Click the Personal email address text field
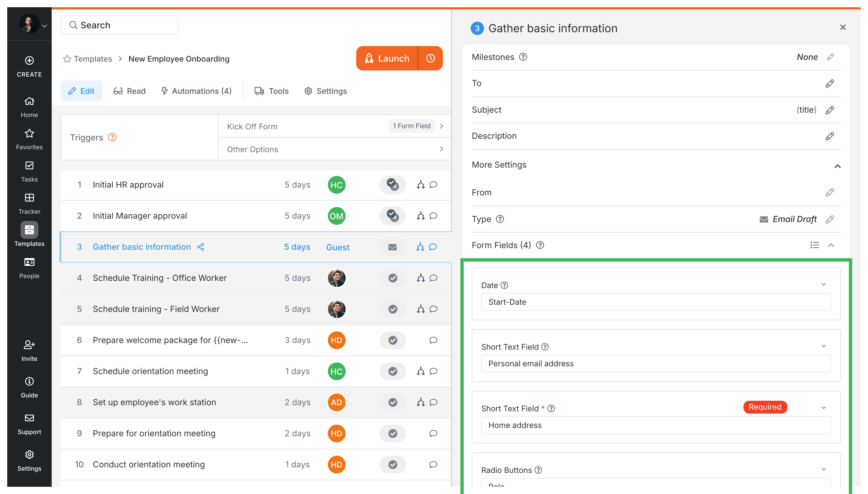 pyautogui.click(x=655, y=364)
